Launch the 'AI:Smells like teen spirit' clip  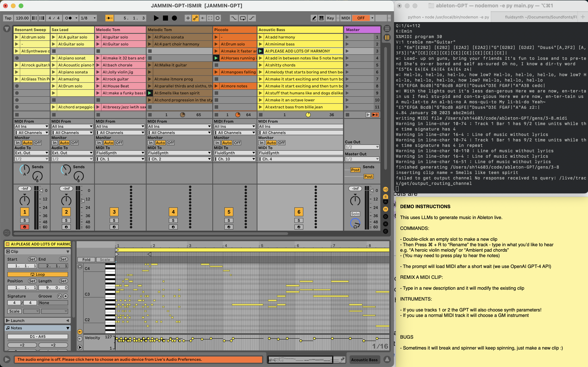(x=150, y=93)
